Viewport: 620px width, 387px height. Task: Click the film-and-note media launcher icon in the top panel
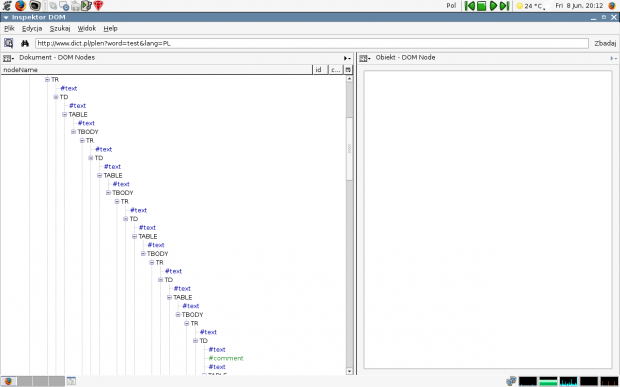[x=86, y=6]
